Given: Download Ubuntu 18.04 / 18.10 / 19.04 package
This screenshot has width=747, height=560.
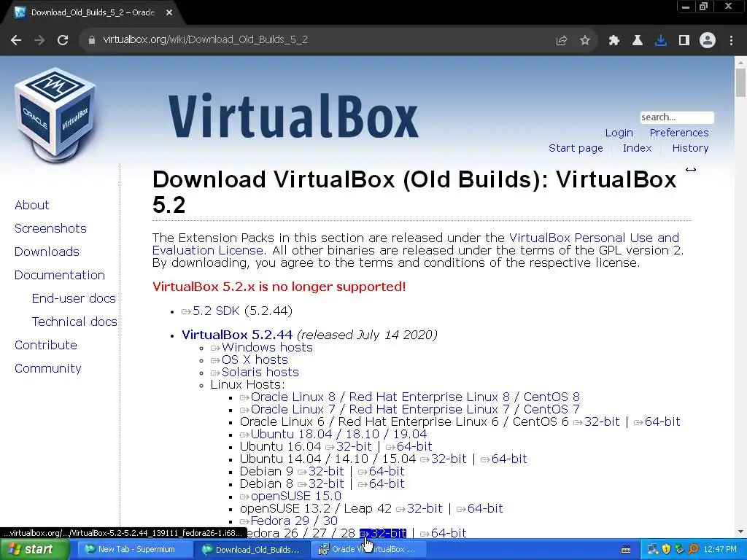Looking at the screenshot, I should [338, 435].
